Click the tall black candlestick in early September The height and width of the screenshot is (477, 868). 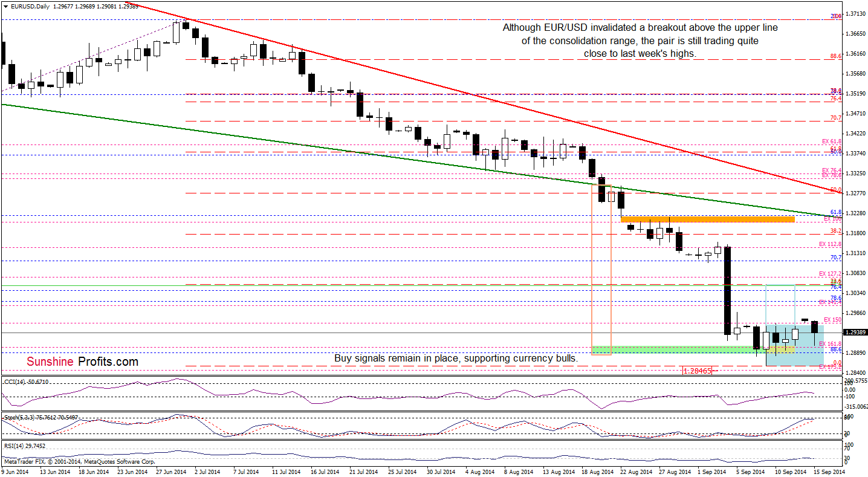[x=727, y=291]
